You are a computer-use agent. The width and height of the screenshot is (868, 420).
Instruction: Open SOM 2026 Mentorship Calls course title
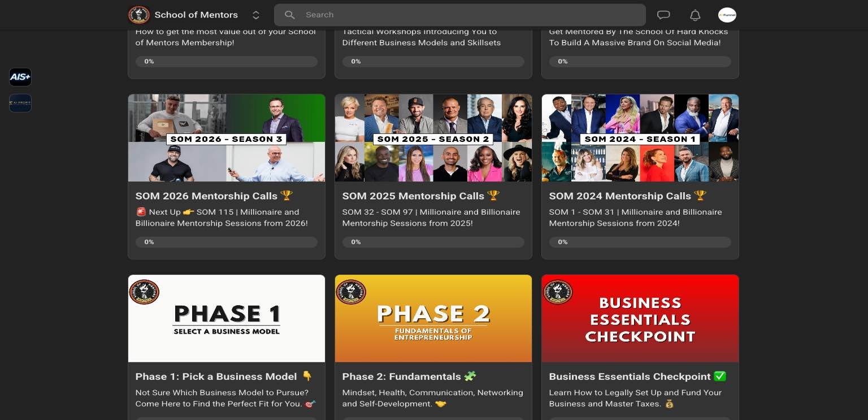pos(206,196)
